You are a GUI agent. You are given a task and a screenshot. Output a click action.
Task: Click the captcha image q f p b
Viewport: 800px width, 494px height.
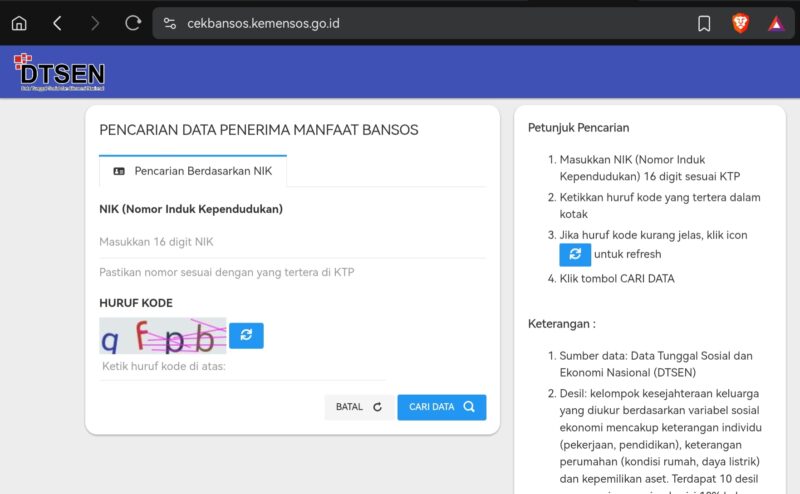[x=163, y=336]
